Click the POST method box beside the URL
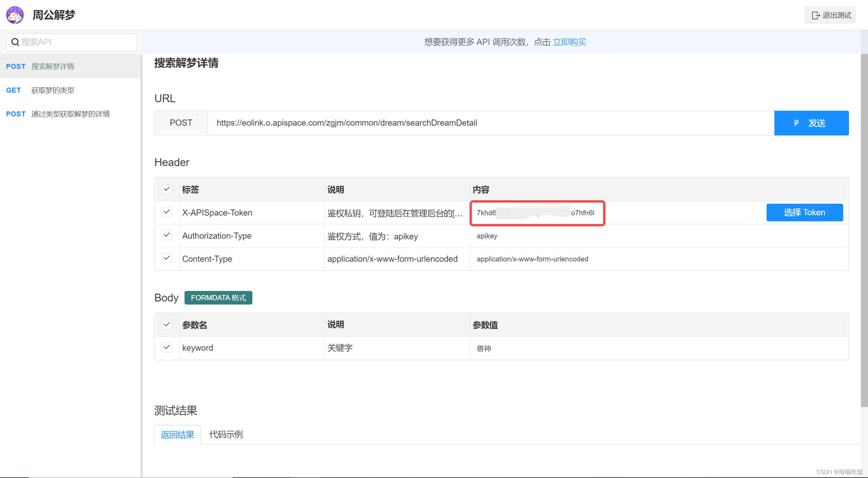The height and width of the screenshot is (478, 868). tap(181, 123)
